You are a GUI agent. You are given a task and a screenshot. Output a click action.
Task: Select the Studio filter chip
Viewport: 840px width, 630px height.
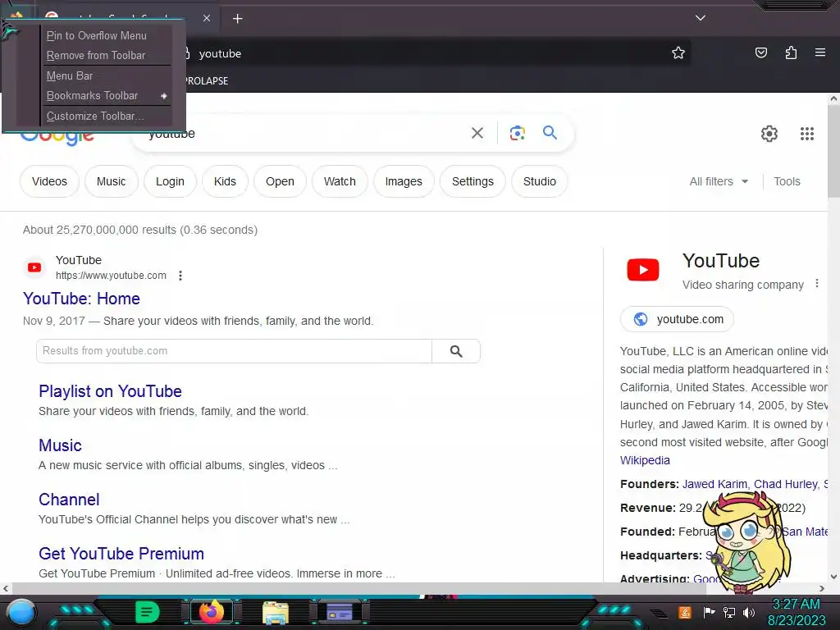(x=540, y=181)
